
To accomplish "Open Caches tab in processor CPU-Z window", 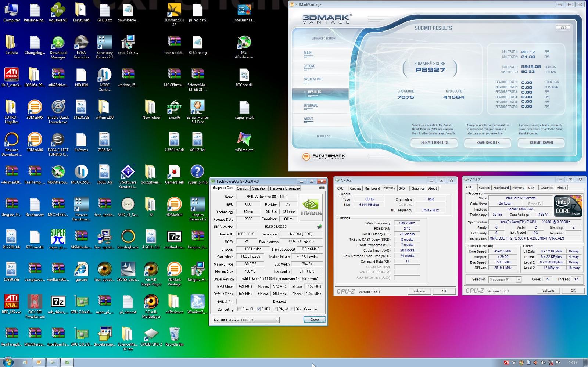I will (x=484, y=188).
